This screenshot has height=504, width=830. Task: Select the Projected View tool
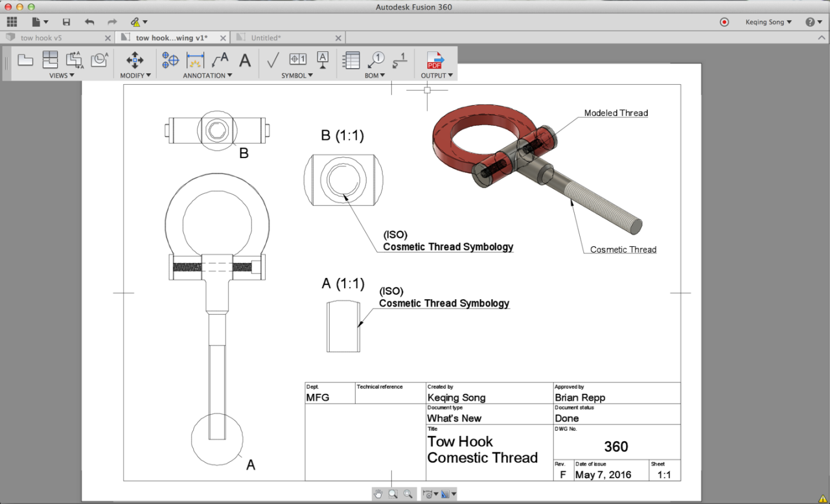[x=50, y=60]
